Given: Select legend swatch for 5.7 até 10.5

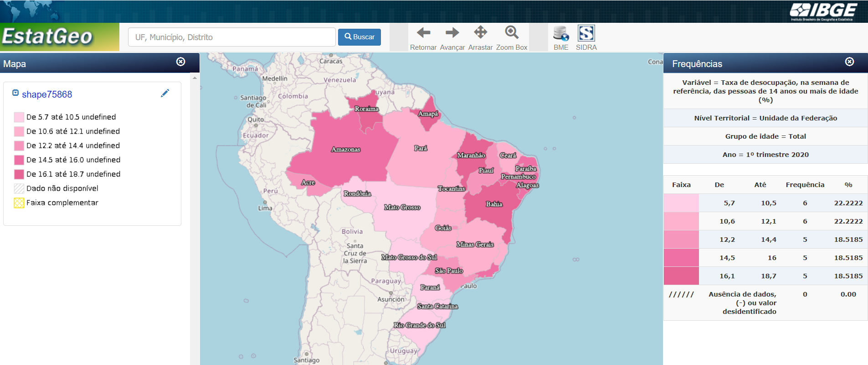Looking at the screenshot, I should (x=19, y=117).
